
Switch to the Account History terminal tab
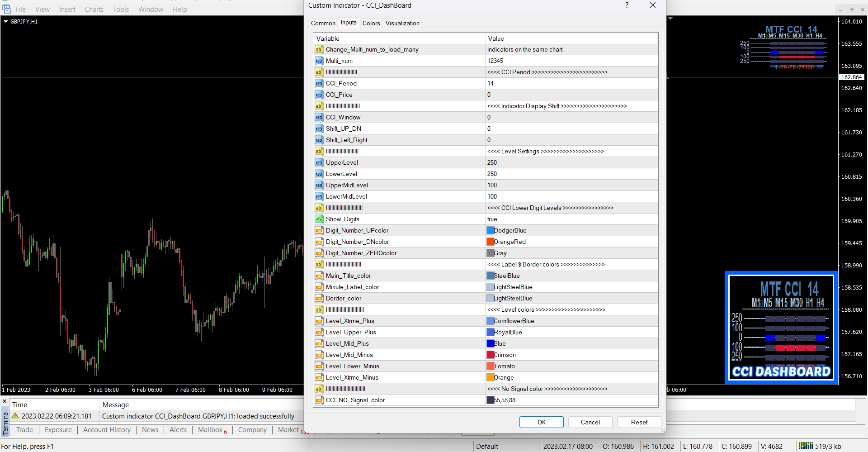(107, 430)
